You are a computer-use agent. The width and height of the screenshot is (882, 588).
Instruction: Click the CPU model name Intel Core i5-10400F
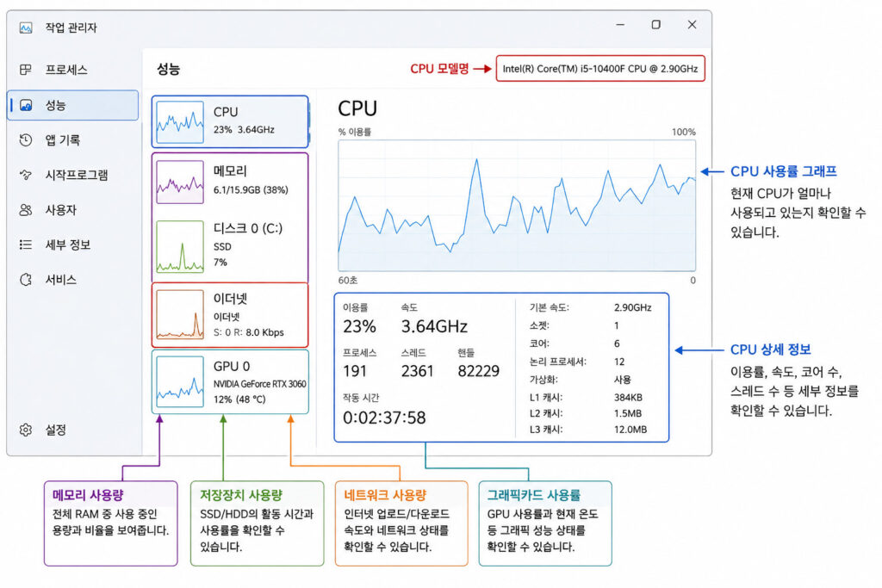pyautogui.click(x=600, y=69)
